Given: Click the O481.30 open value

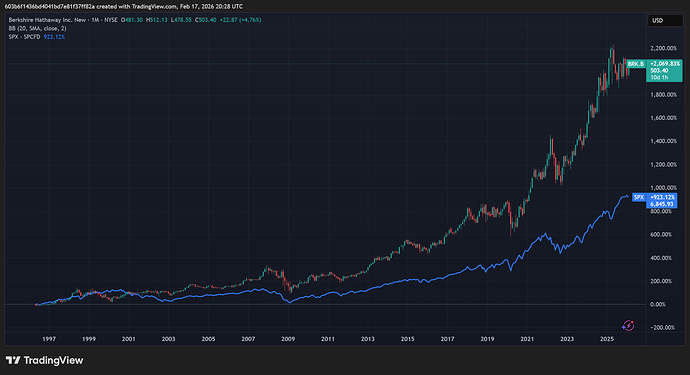Looking at the screenshot, I should click(x=132, y=20).
